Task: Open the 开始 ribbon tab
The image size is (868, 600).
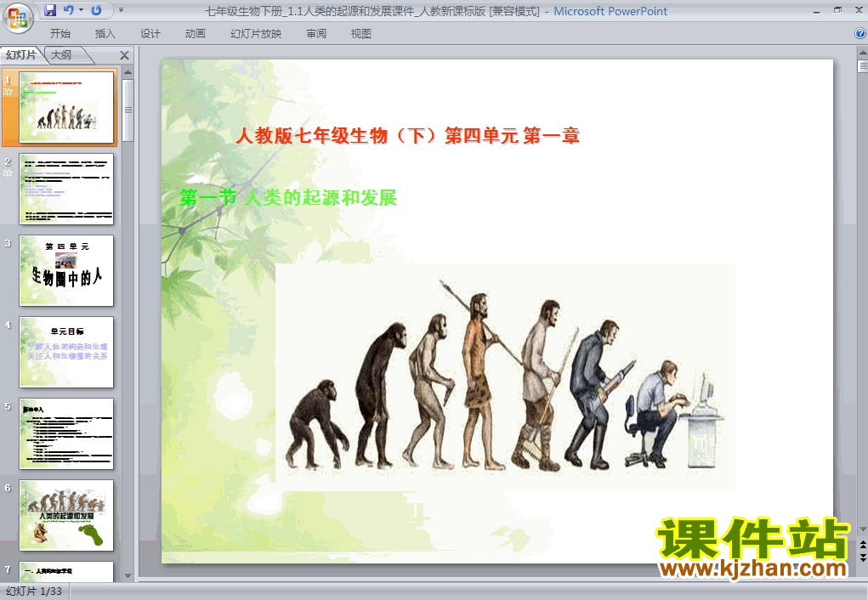Action: pos(60,34)
